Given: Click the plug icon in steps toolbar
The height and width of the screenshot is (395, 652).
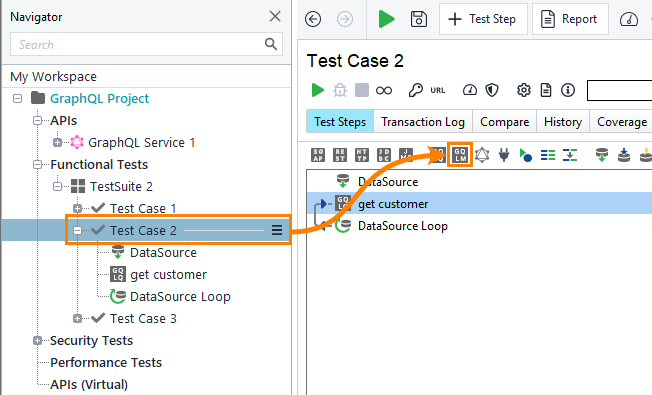Looking at the screenshot, I should (504, 155).
